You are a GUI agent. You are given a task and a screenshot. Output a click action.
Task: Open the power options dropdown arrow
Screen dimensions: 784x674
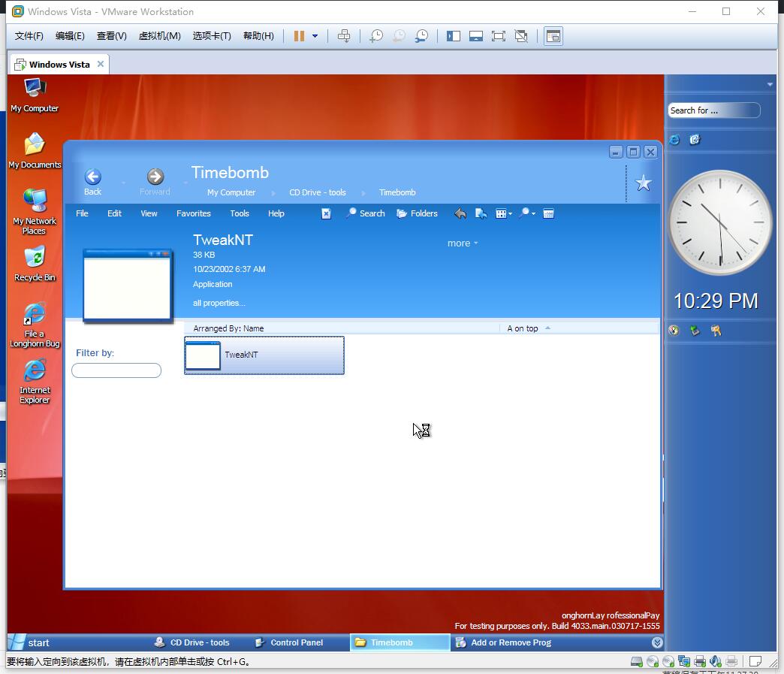tap(315, 36)
